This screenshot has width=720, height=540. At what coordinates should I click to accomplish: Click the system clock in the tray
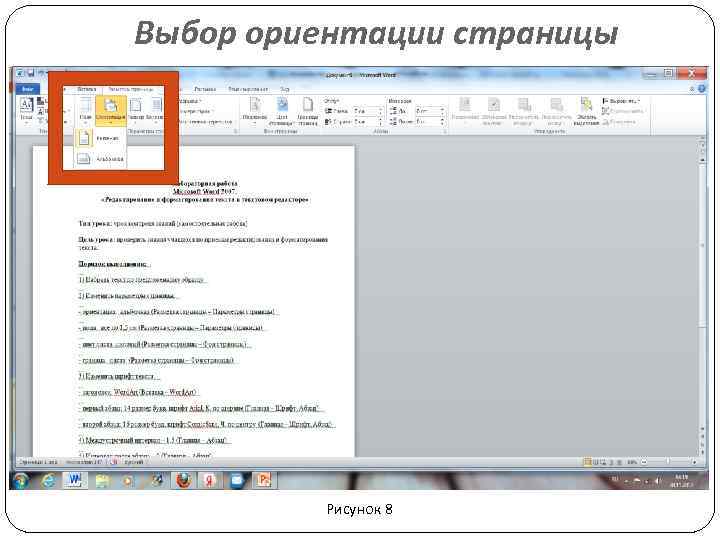(x=681, y=480)
